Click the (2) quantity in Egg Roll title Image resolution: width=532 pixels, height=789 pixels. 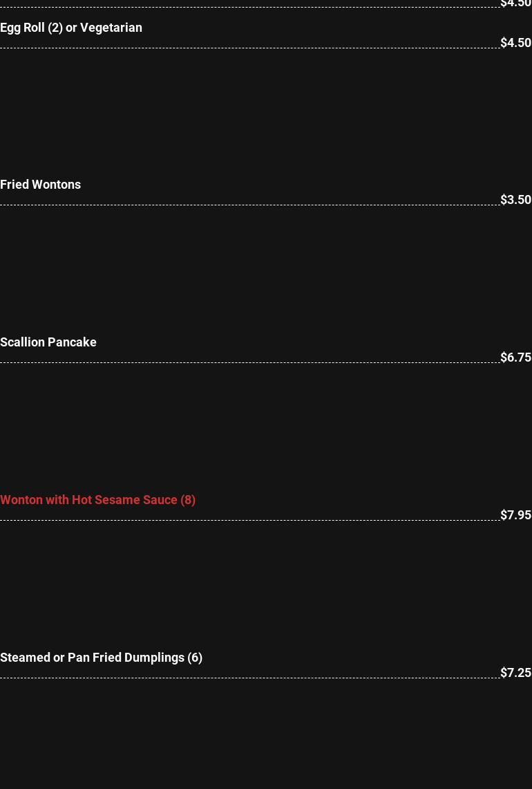click(x=55, y=28)
